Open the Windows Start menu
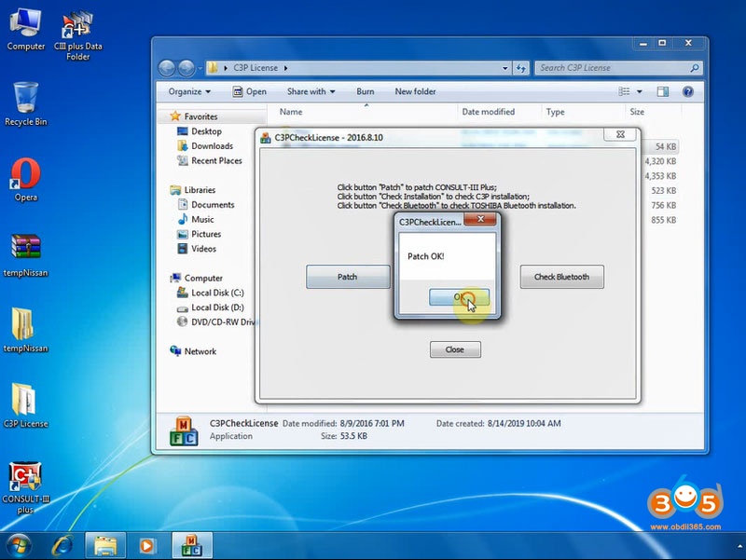Screen dimensions: 746x560 18,546
